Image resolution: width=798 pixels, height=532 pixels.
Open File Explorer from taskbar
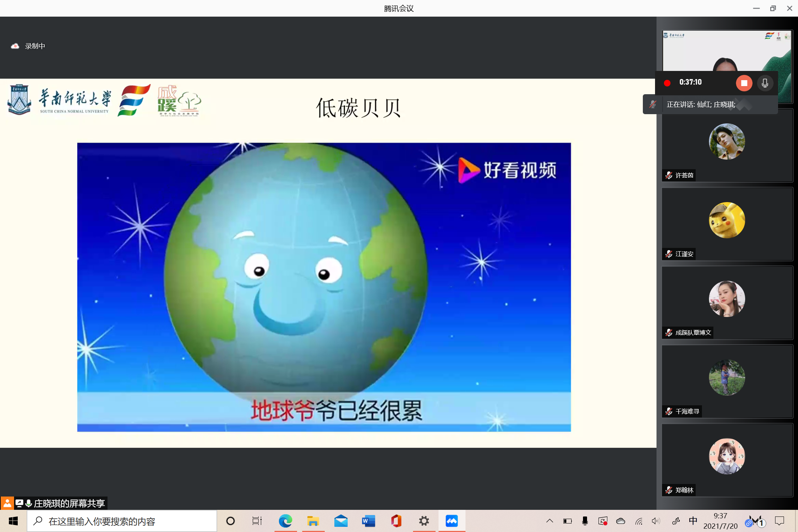pos(313,521)
